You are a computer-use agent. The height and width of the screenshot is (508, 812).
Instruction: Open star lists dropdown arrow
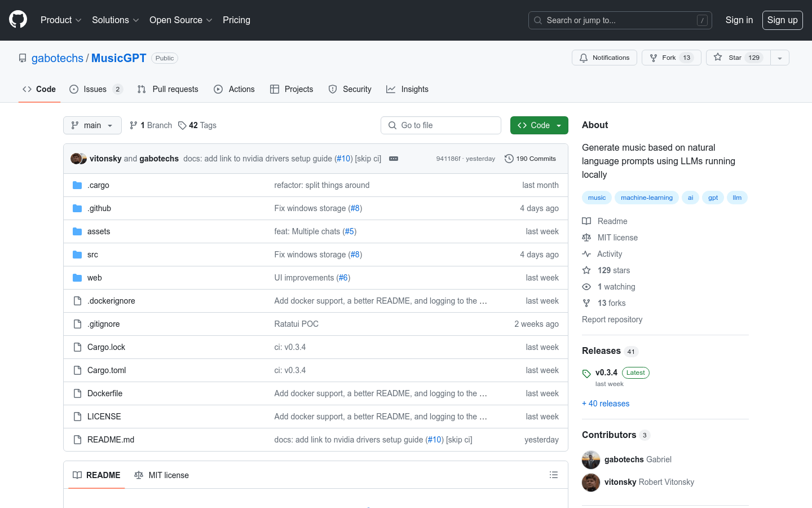[780, 58]
